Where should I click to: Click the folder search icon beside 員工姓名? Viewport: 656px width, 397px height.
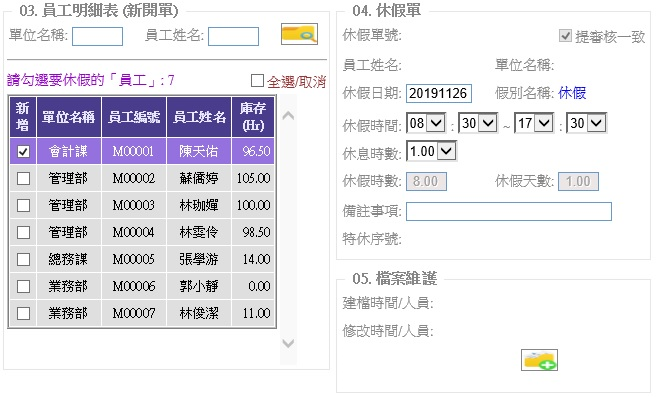click(x=299, y=34)
